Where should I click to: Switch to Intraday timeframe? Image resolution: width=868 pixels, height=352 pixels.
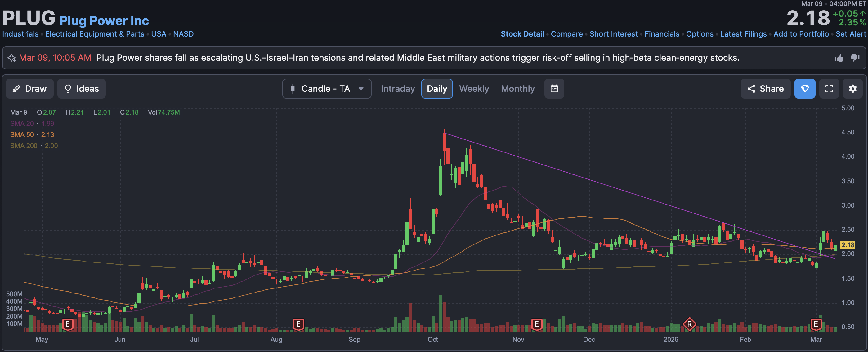398,89
